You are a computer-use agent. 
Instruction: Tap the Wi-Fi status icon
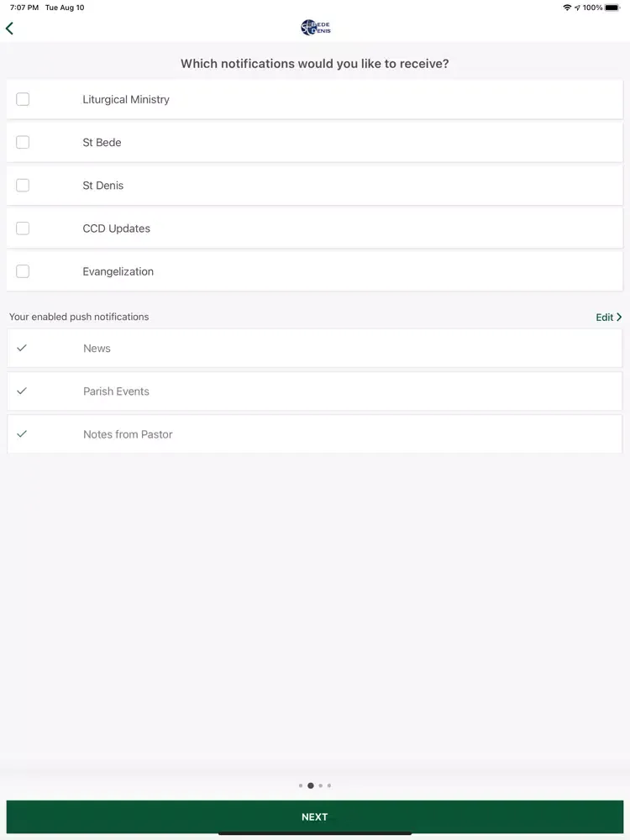[567, 8]
